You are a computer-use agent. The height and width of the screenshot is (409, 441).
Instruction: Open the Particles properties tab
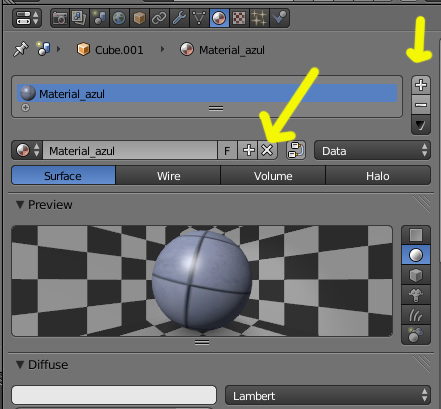click(259, 18)
